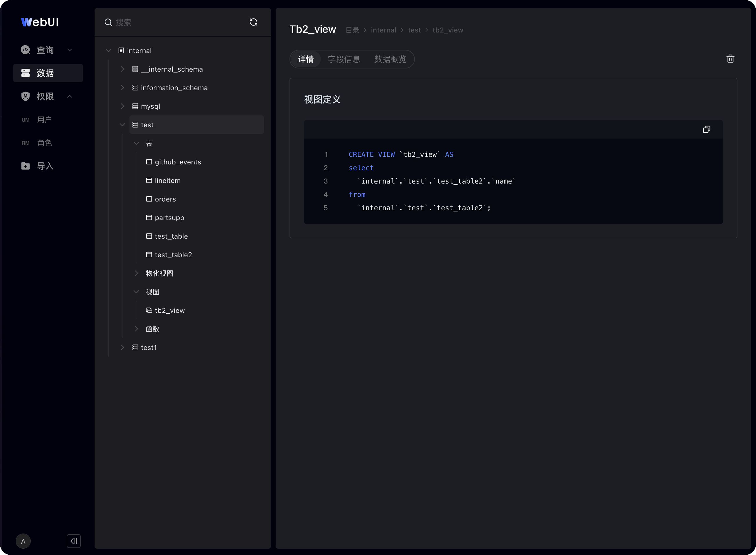Open the 导入 menu item

coord(48,166)
